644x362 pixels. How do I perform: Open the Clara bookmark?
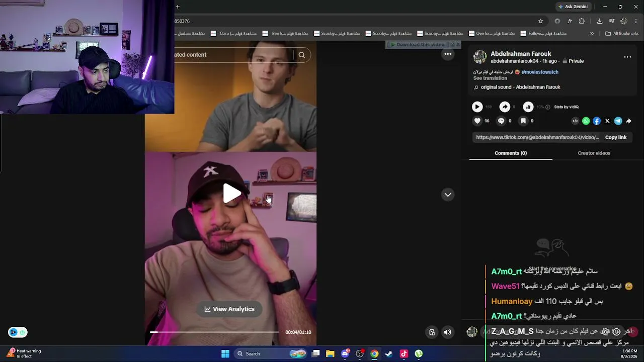click(234, 34)
